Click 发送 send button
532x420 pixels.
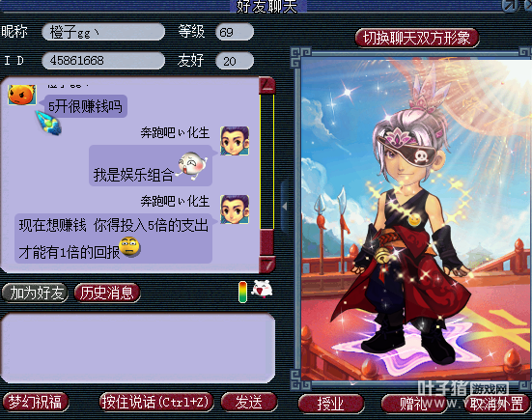point(249,403)
